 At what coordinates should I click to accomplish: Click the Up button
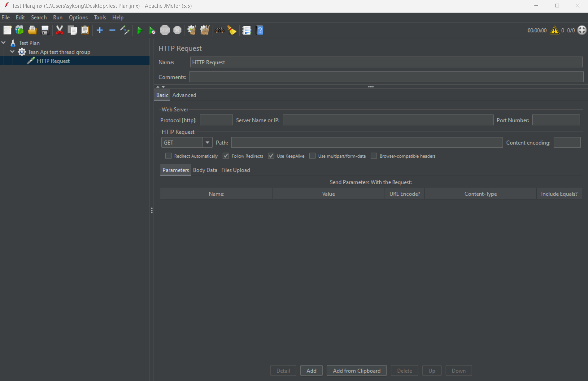432,370
